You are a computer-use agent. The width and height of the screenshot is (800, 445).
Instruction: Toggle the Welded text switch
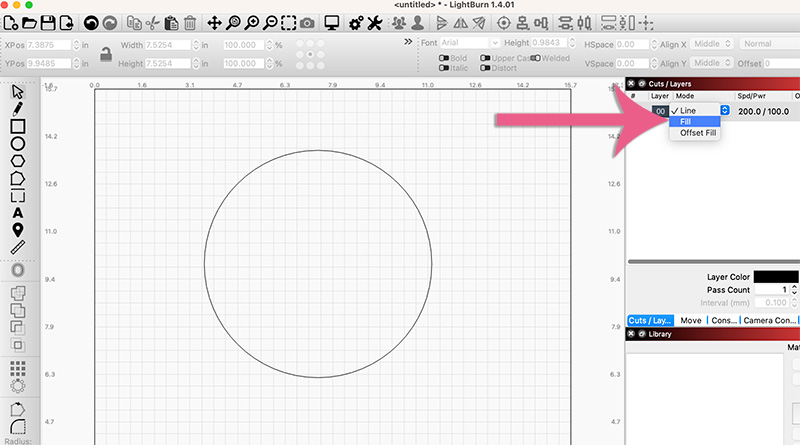(535, 58)
